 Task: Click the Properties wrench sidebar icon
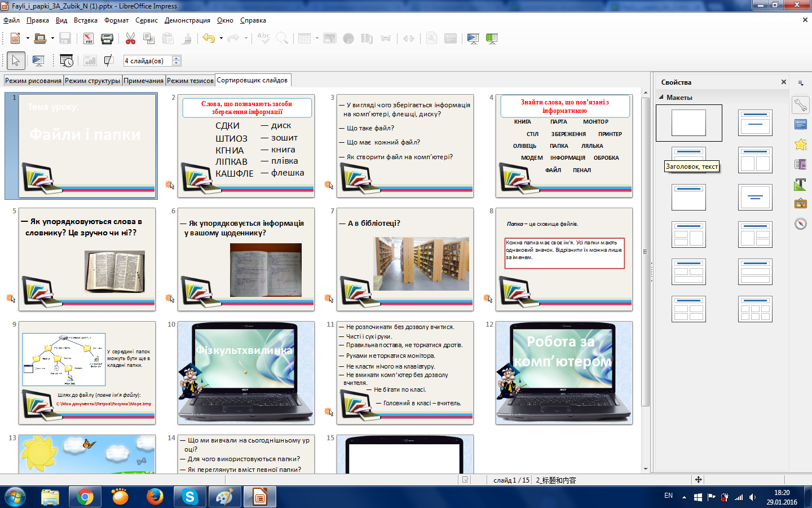click(x=801, y=104)
